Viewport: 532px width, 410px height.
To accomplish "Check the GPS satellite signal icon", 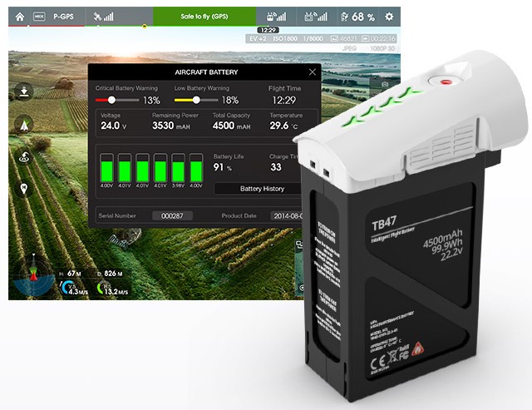I will click(103, 17).
